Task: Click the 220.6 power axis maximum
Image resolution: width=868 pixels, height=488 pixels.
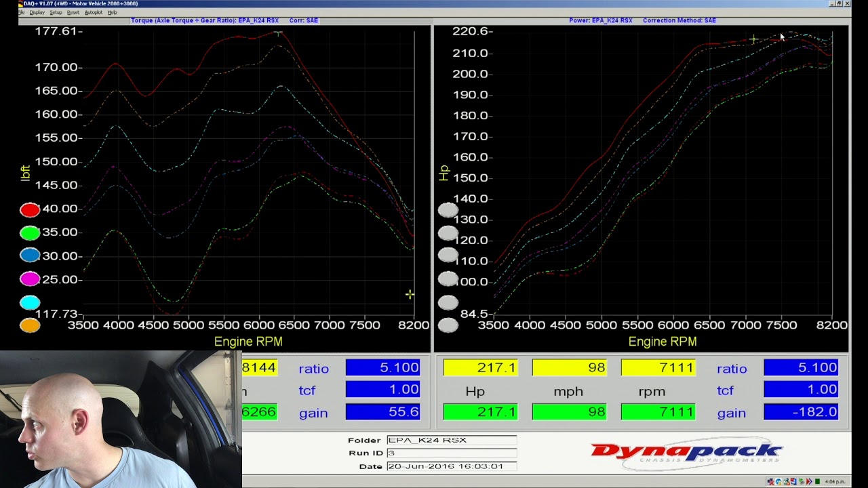Action: point(470,31)
